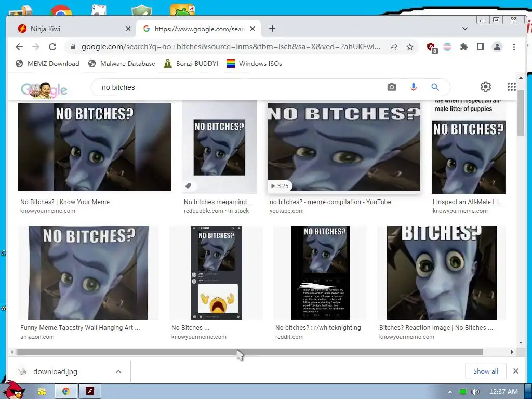This screenshot has width=532, height=399.
Task: Search by image with camera icon
Action: [x=392, y=87]
